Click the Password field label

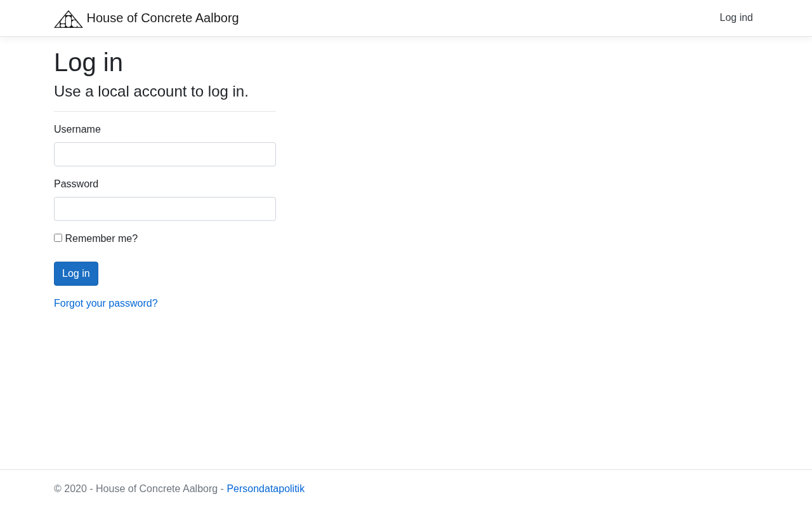[x=76, y=184]
